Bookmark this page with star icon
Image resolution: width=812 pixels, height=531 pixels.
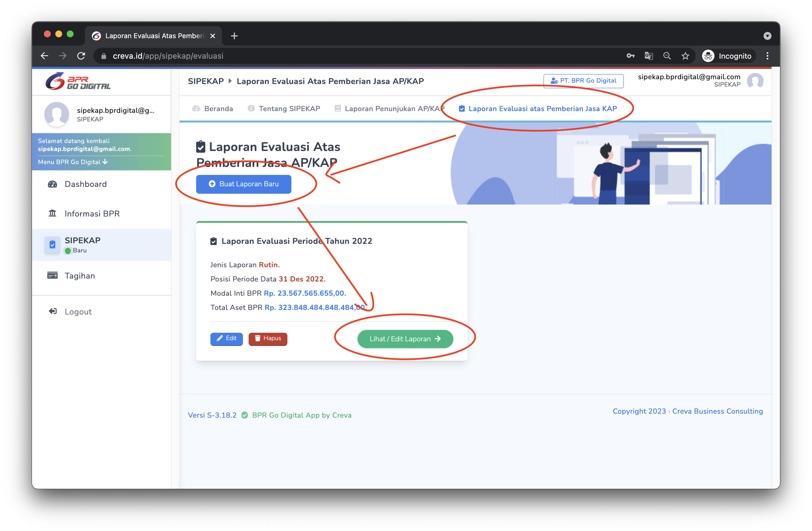(x=685, y=56)
